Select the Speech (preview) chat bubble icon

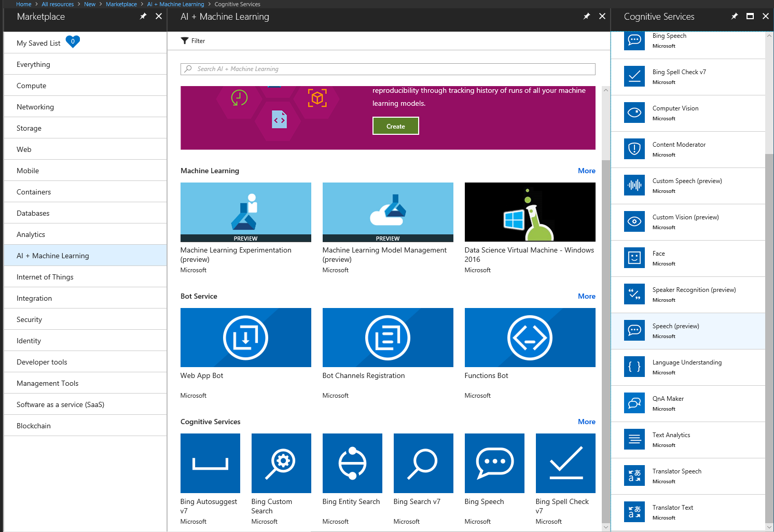[634, 330]
